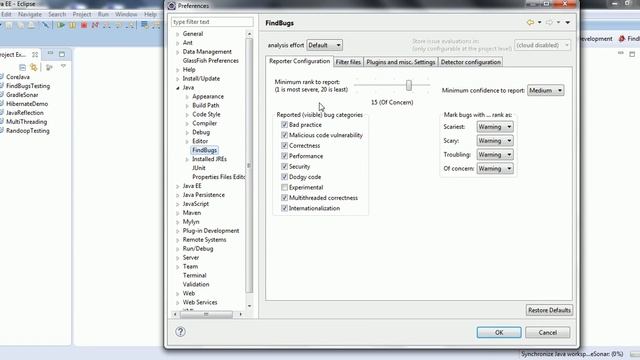The width and height of the screenshot is (640, 360).
Task: Click Link with Editor in Project Explorer
Action: pyautogui.click(x=34, y=67)
